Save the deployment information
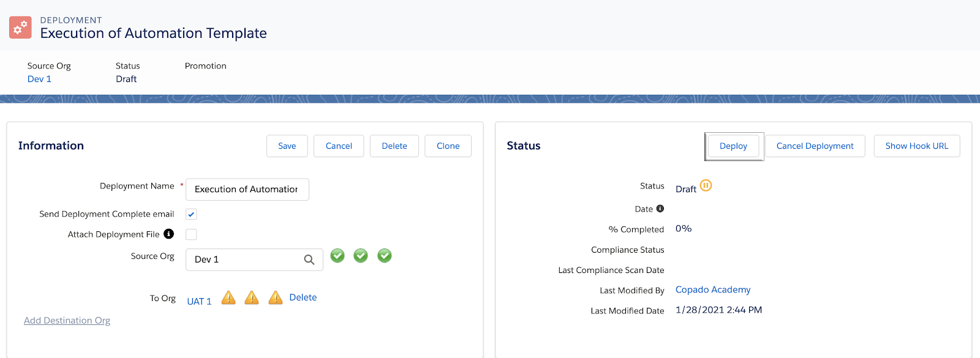The width and height of the screenshot is (980, 358). pos(287,146)
